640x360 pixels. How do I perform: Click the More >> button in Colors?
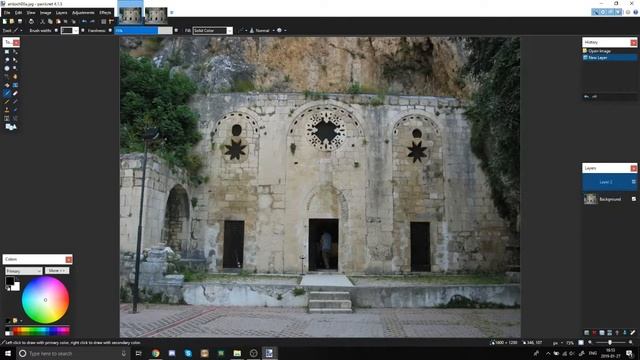click(57, 271)
